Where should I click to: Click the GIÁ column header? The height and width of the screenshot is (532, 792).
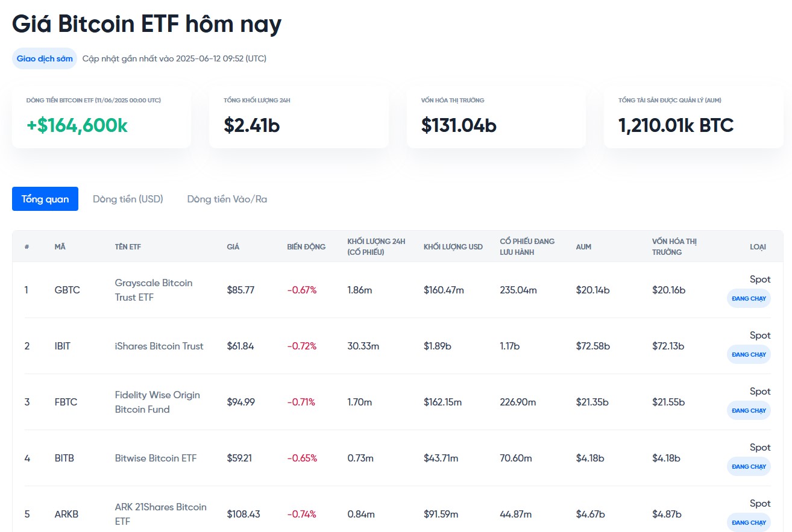233,246
